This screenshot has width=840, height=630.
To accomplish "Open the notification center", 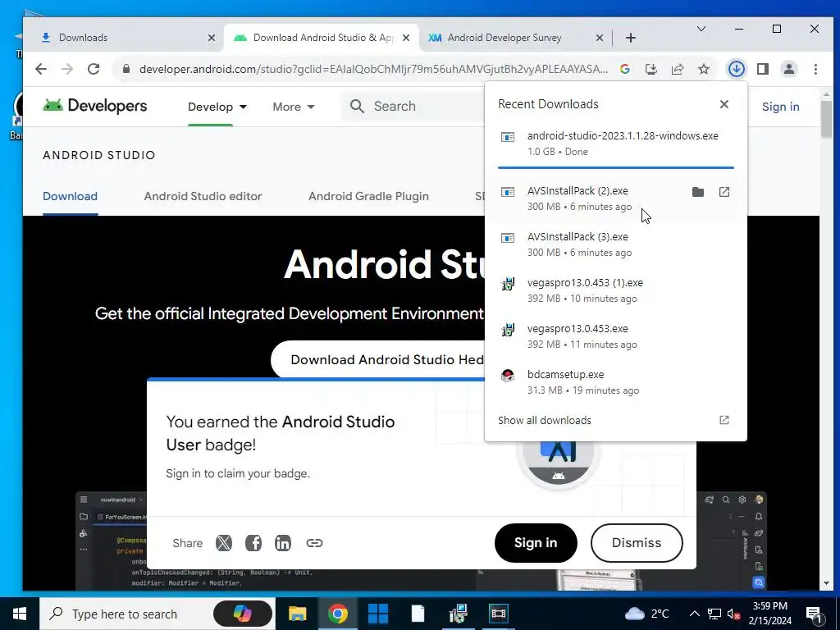I will 813,614.
